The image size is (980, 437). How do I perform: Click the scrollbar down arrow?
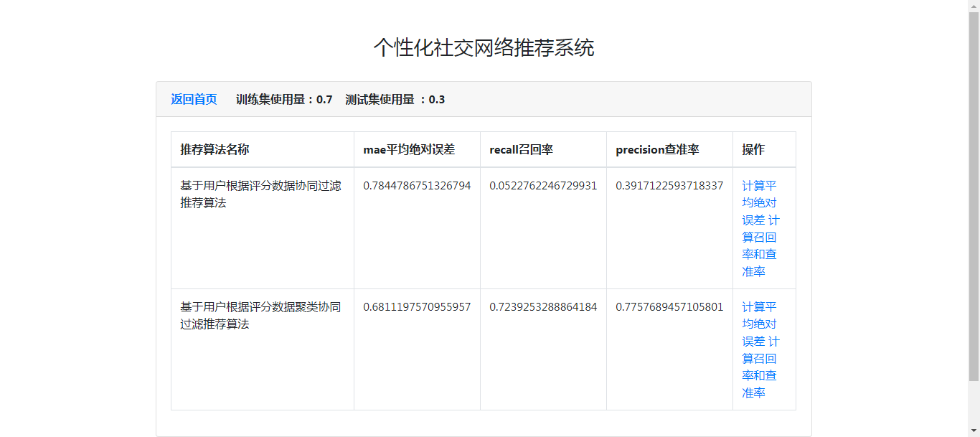pos(974,431)
